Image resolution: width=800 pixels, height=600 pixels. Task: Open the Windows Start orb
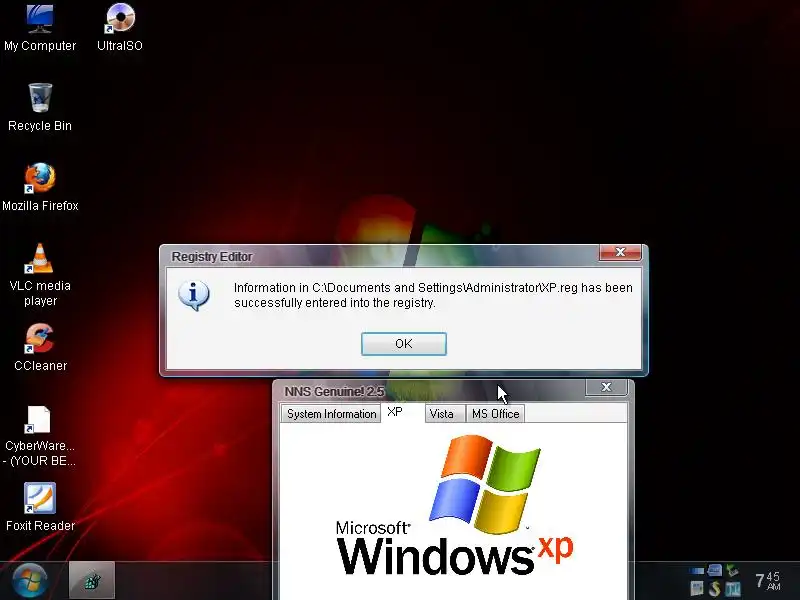point(30,581)
